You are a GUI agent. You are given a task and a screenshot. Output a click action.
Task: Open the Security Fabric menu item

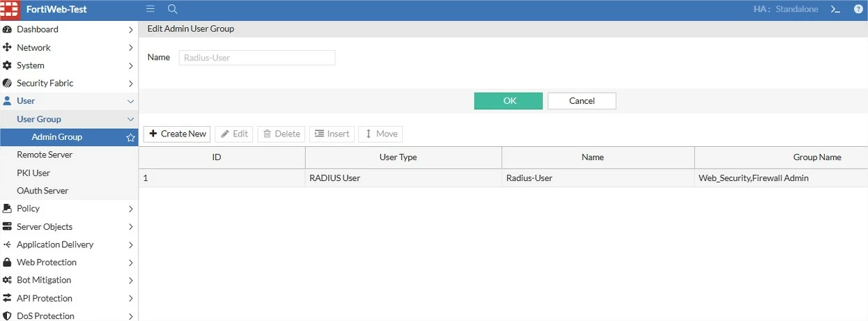pyautogui.click(x=69, y=83)
